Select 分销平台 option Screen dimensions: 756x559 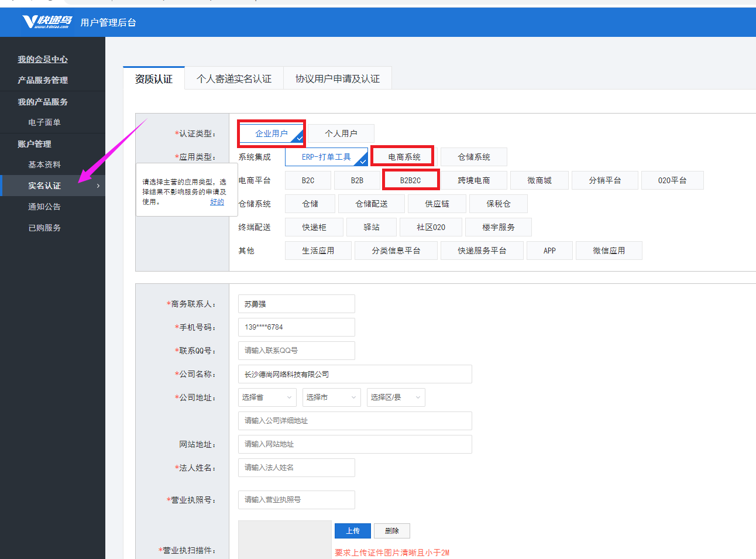point(605,180)
